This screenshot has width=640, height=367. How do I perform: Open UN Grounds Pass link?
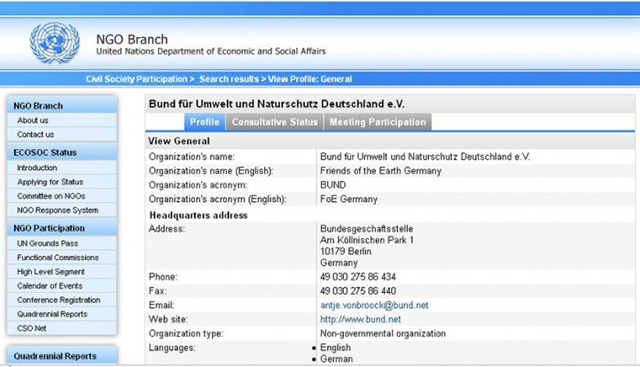(47, 243)
